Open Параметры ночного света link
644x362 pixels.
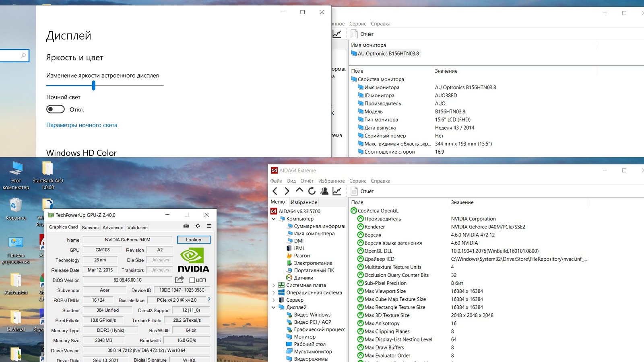click(x=82, y=125)
